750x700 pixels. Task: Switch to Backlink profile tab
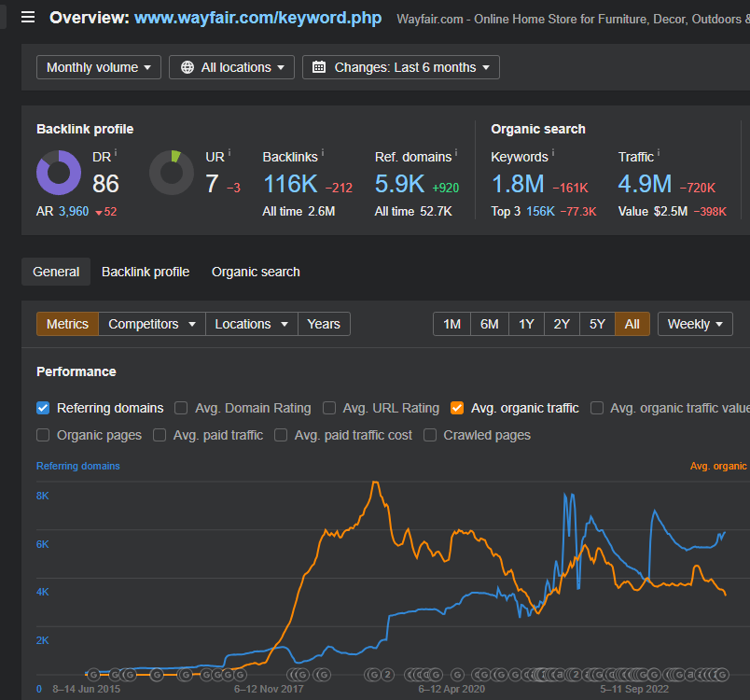pos(146,272)
